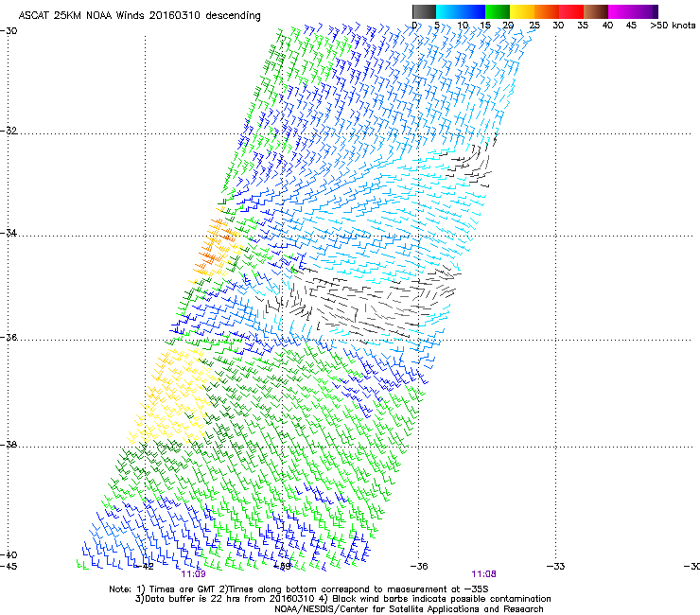Select the cyan-blue 5-15 knots color band

coord(461,11)
